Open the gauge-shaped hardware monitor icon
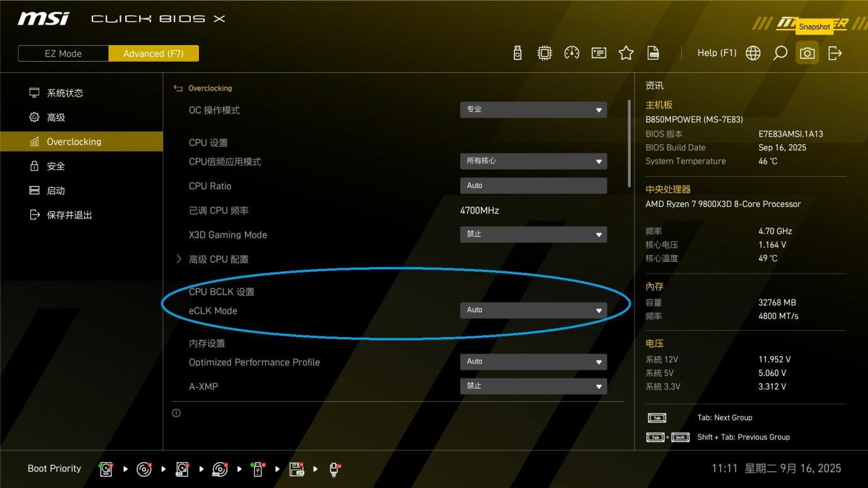 point(572,53)
